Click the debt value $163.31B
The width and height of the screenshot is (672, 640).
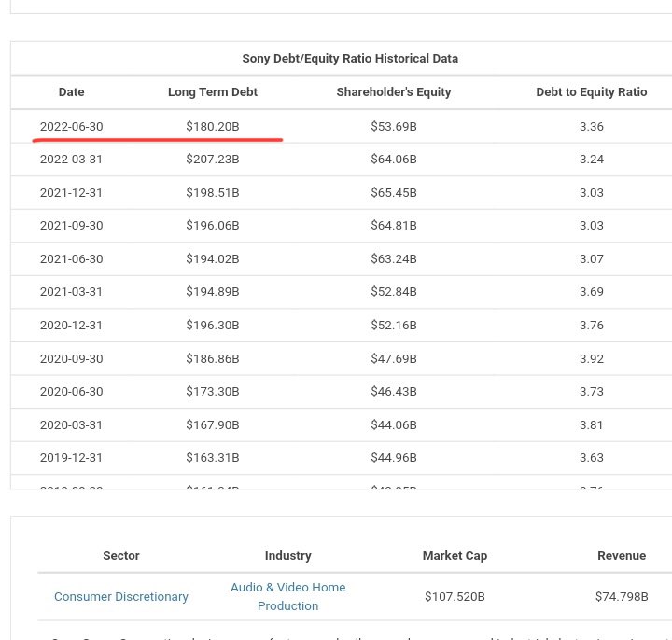pos(213,457)
